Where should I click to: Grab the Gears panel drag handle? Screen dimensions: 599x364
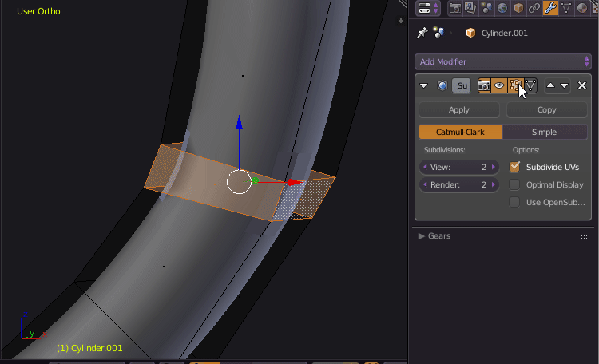585,237
